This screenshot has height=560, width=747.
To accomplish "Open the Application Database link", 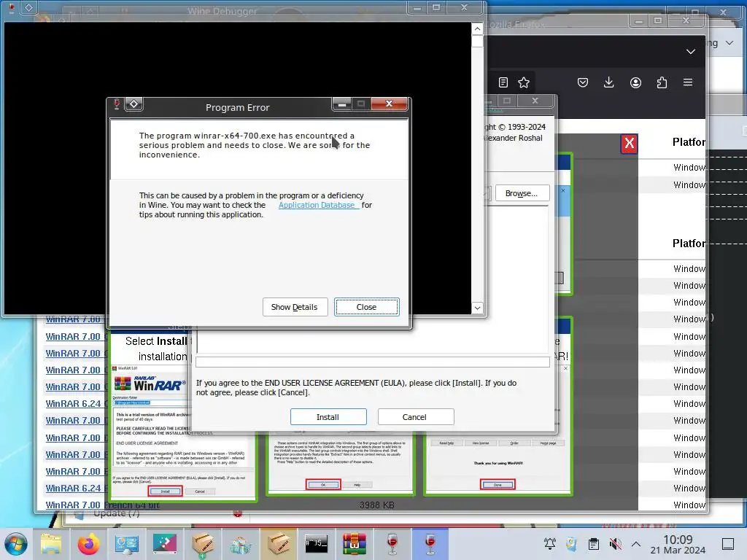I will pos(317,205).
